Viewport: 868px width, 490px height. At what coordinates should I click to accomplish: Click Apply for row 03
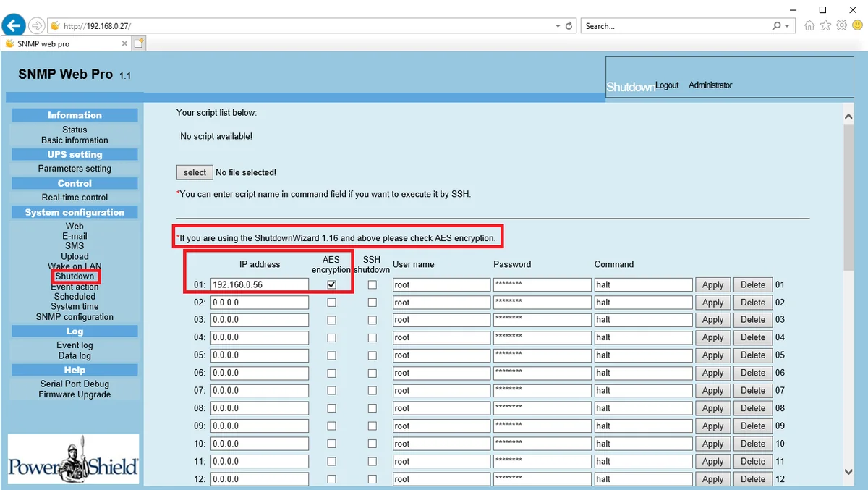(x=712, y=320)
